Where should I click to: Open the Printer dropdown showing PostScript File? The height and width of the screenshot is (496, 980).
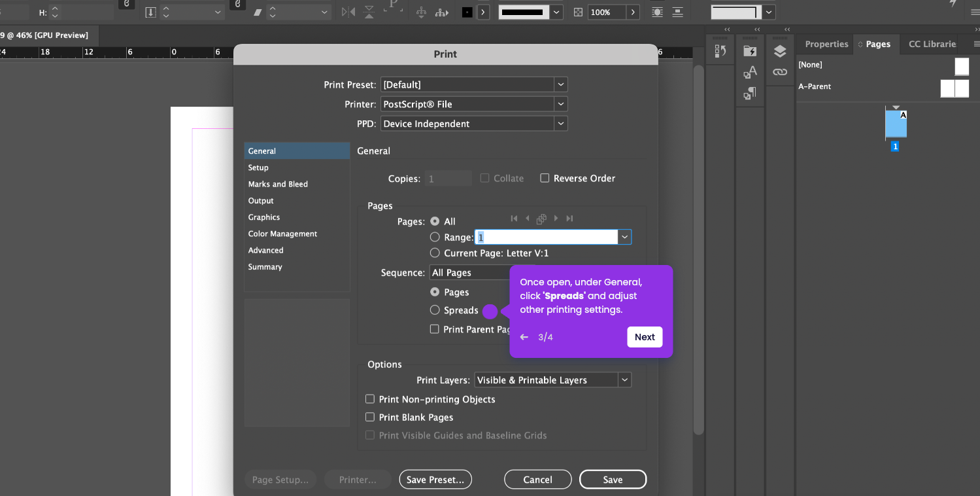click(474, 104)
